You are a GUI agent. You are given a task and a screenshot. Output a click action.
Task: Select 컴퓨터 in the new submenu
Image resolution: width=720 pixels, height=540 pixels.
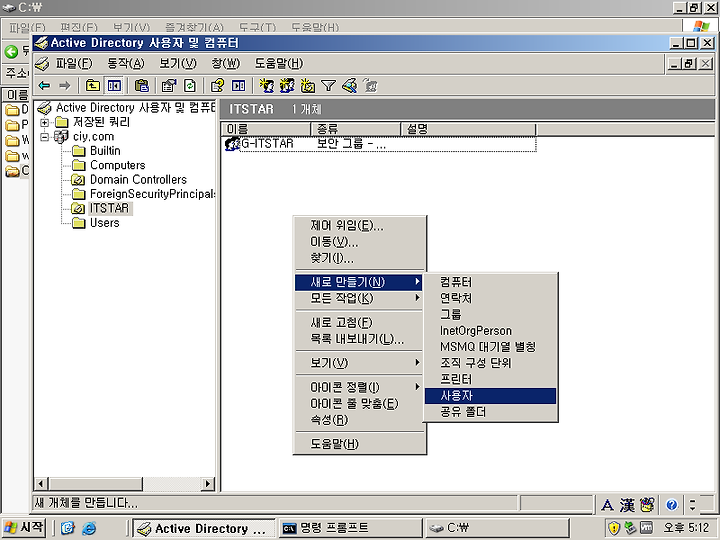tap(490, 282)
